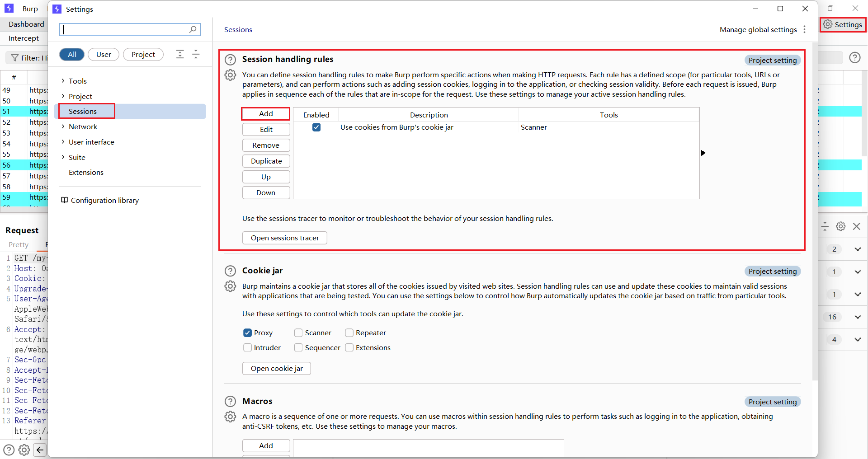The image size is (868, 459).
Task: Switch to the Dashboard tab
Action: click(26, 24)
